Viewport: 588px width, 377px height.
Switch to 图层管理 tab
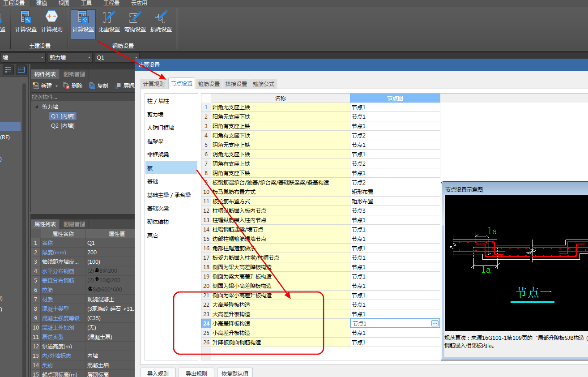pyautogui.click(x=74, y=224)
